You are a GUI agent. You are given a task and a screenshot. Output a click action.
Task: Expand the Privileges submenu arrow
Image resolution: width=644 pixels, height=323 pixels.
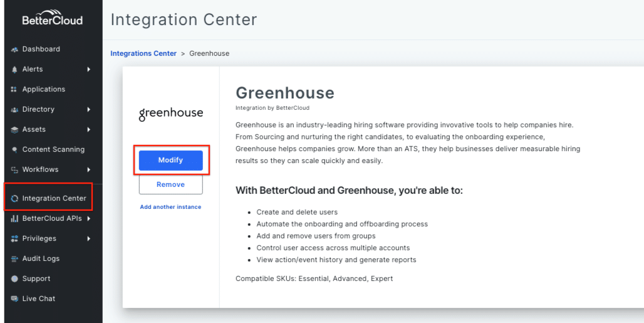click(x=89, y=239)
